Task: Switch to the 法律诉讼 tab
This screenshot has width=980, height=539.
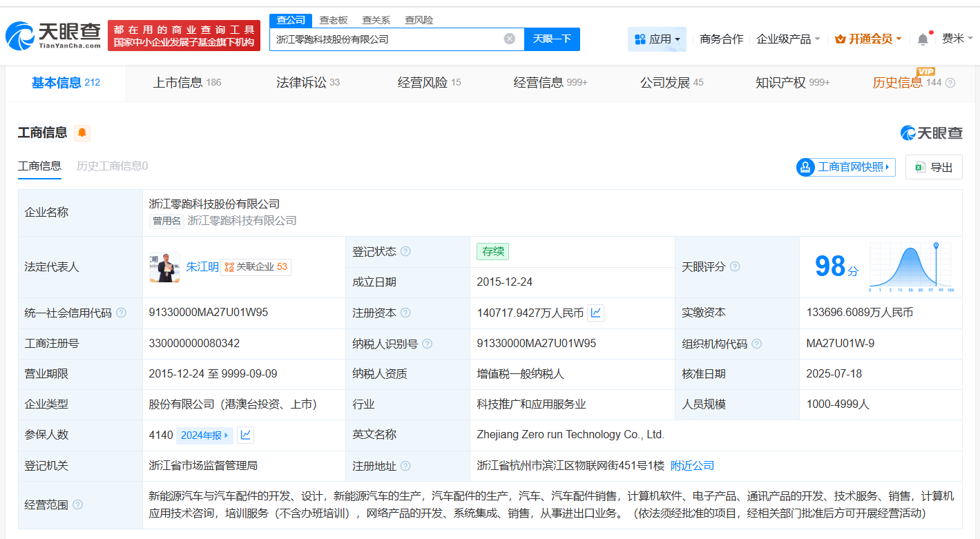Action: click(302, 81)
